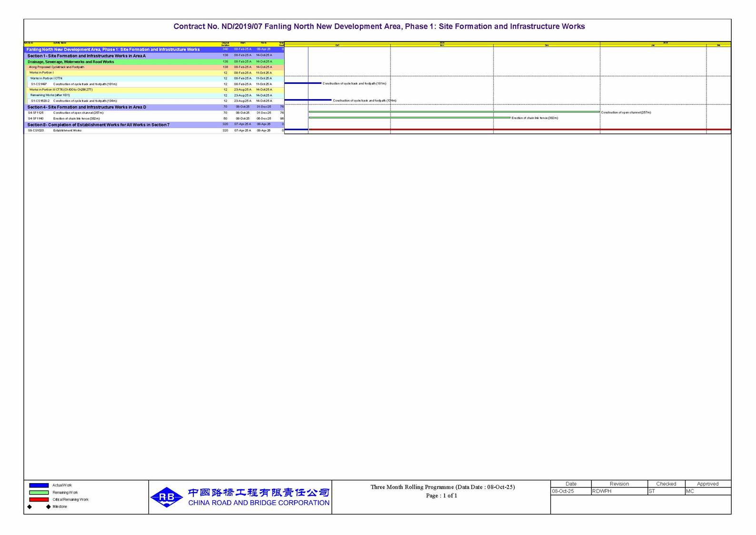Click the green chain link fence bar

pos(409,118)
